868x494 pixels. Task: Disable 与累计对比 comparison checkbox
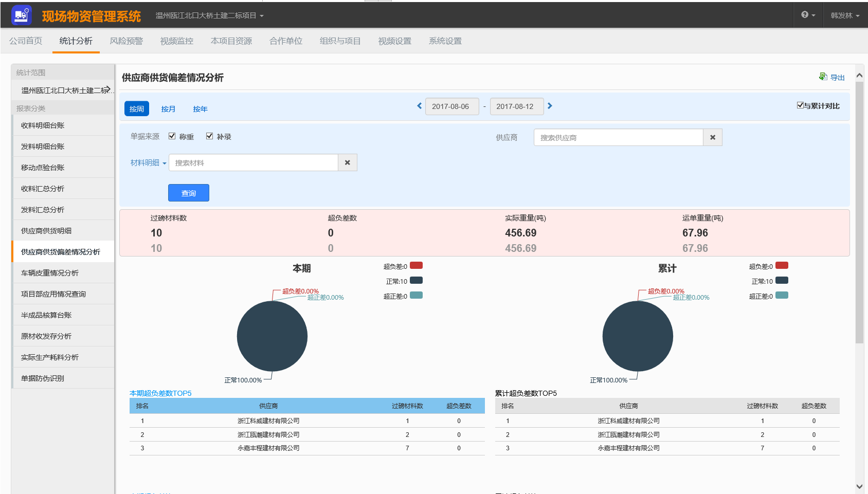[800, 105]
